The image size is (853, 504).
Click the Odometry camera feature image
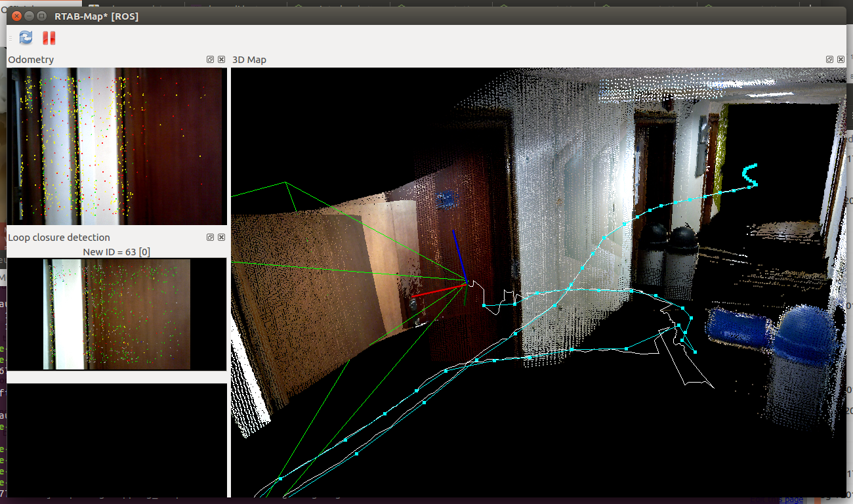click(x=117, y=146)
